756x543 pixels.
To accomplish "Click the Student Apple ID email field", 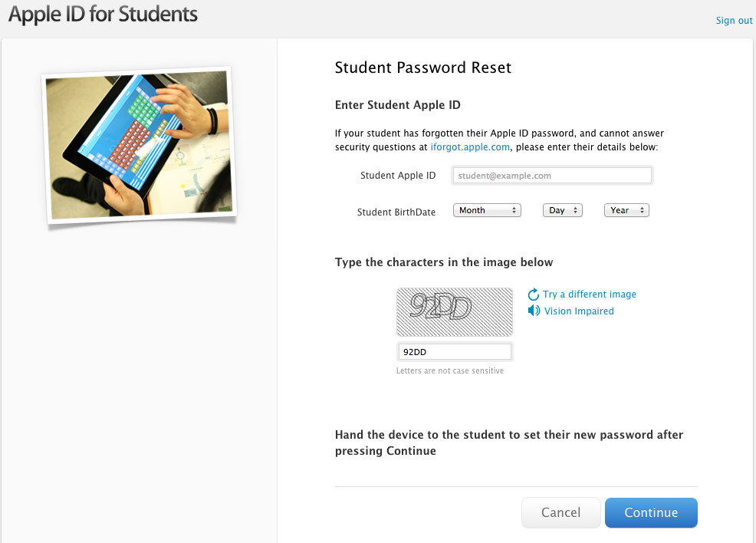I will pos(551,175).
